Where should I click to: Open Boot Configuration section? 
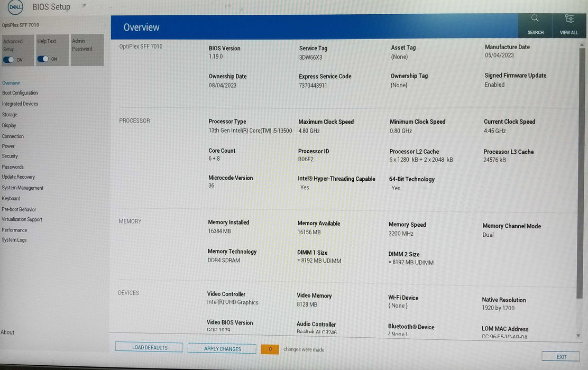pos(20,92)
